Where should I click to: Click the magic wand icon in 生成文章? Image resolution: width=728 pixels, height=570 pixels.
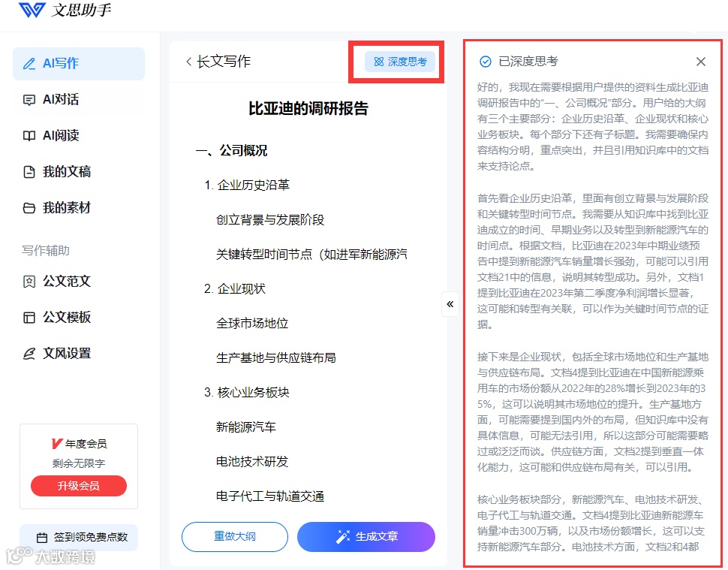343,536
